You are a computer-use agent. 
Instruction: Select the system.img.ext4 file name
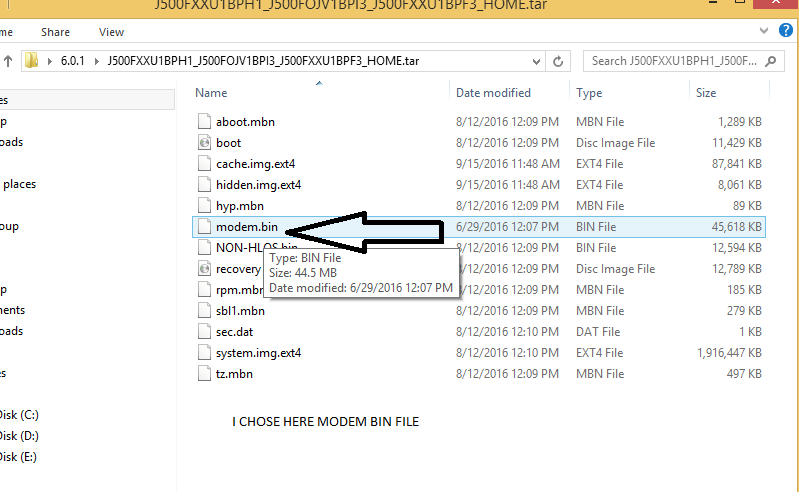(258, 353)
